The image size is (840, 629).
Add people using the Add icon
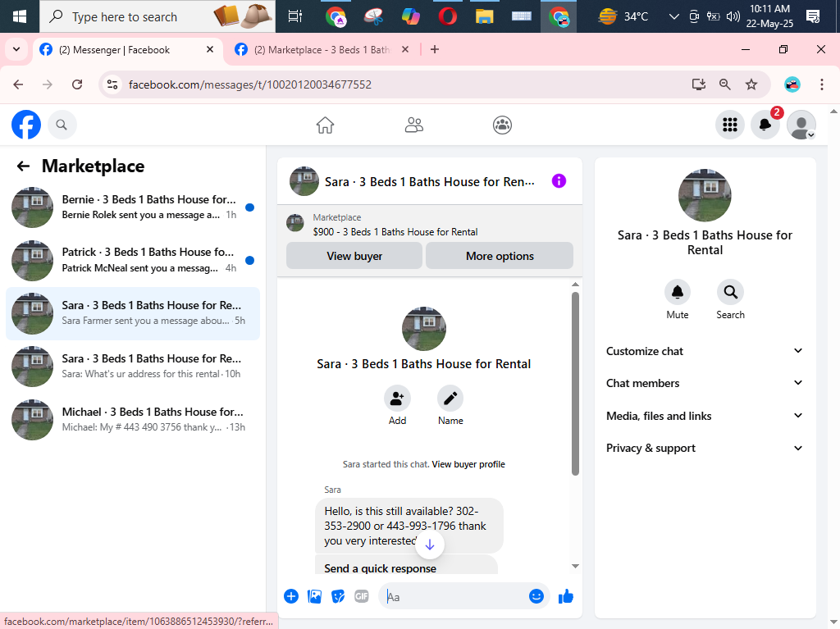click(397, 398)
